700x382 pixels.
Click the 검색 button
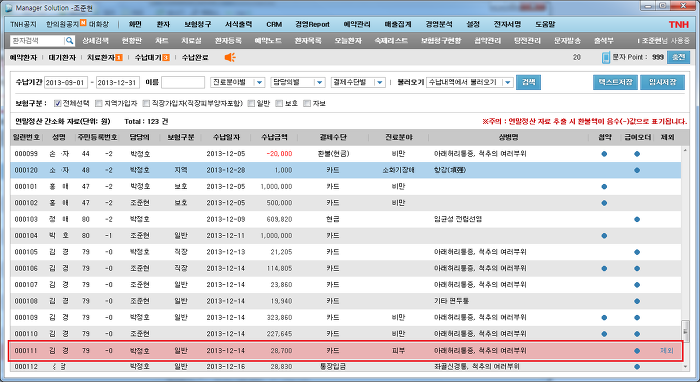coord(528,82)
